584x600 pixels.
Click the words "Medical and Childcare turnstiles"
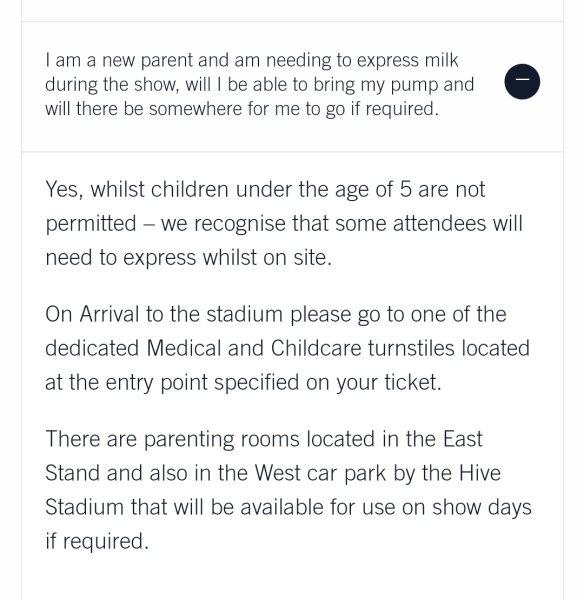coord(300,348)
